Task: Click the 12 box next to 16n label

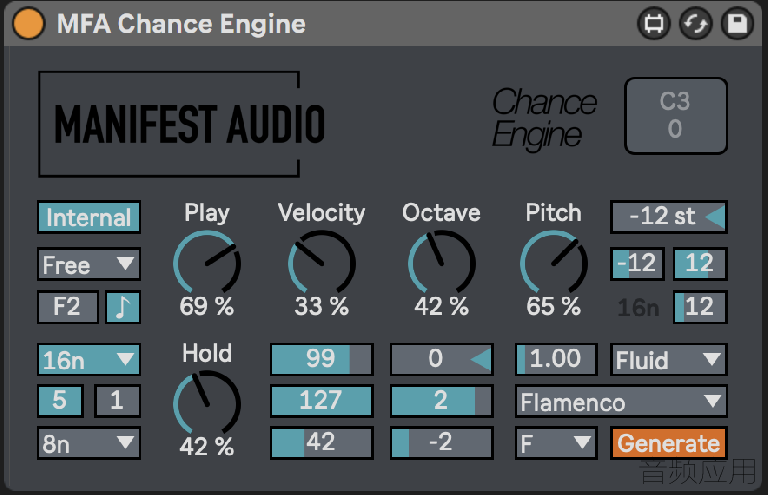Action: (700, 307)
